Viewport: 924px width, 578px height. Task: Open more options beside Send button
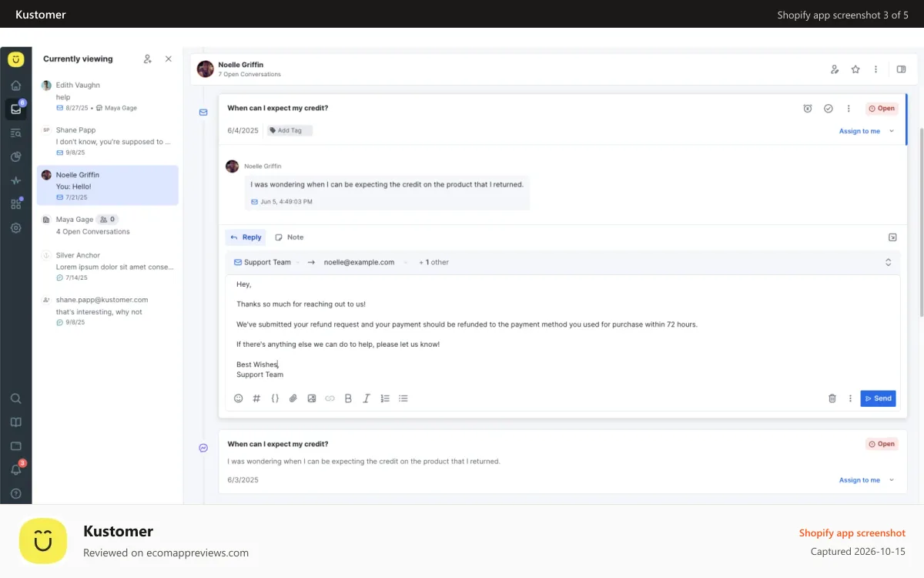850,398
